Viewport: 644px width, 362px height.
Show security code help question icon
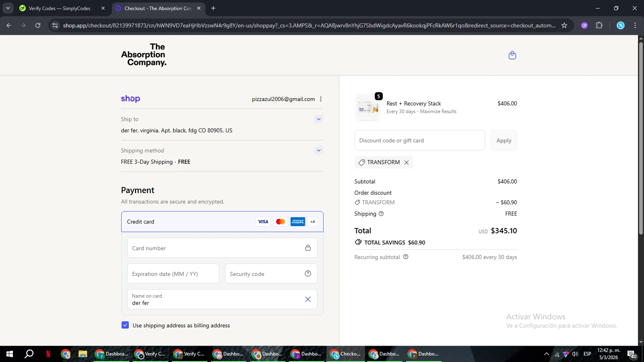(x=308, y=274)
